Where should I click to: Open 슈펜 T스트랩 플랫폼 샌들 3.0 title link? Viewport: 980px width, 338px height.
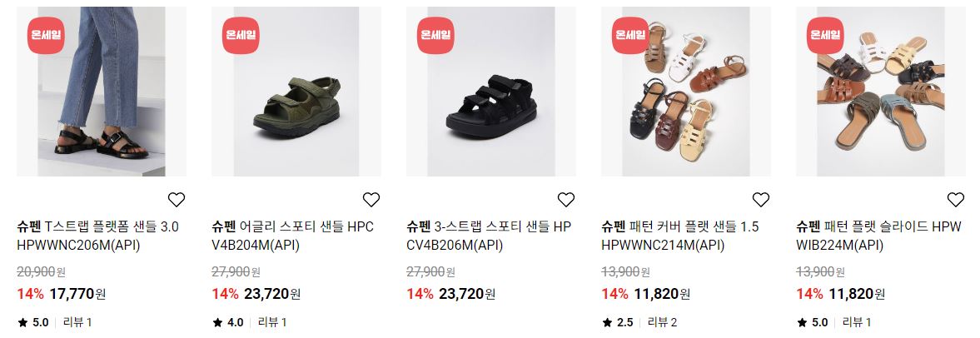(97, 236)
